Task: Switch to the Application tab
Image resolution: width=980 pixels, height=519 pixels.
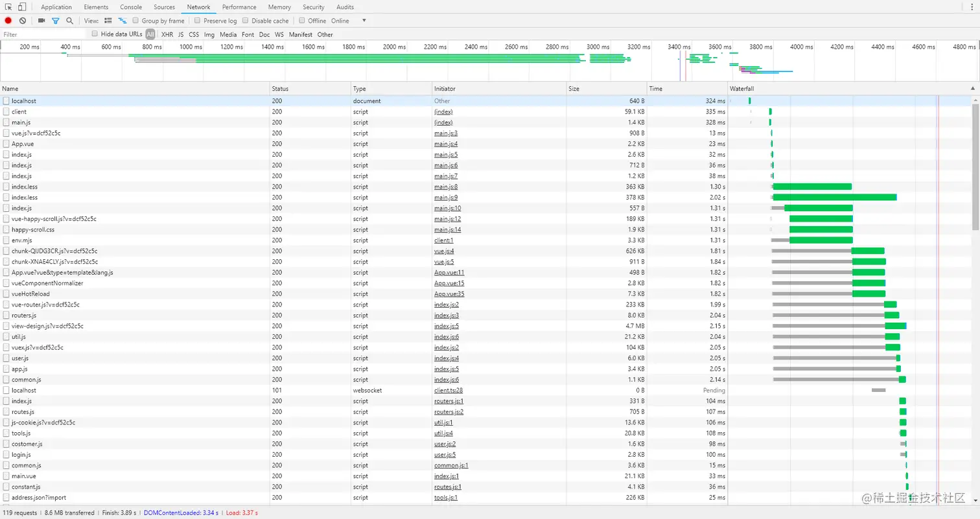Action: point(56,7)
